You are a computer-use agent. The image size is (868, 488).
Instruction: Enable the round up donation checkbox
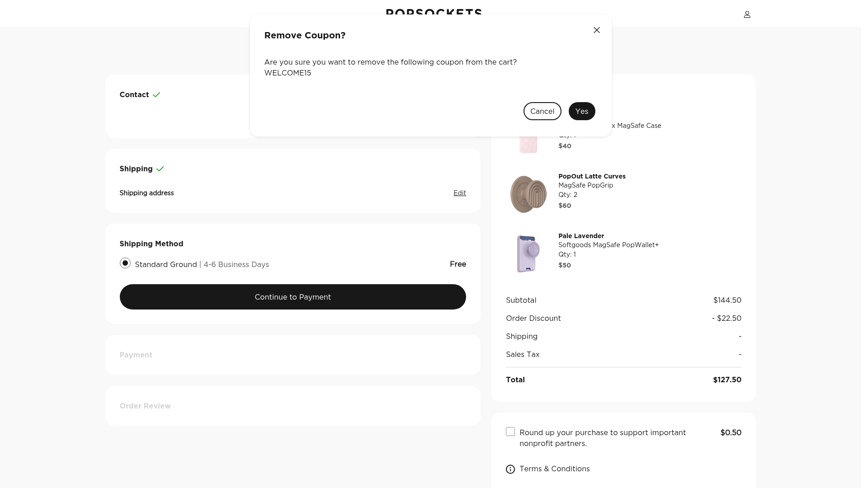tap(510, 432)
